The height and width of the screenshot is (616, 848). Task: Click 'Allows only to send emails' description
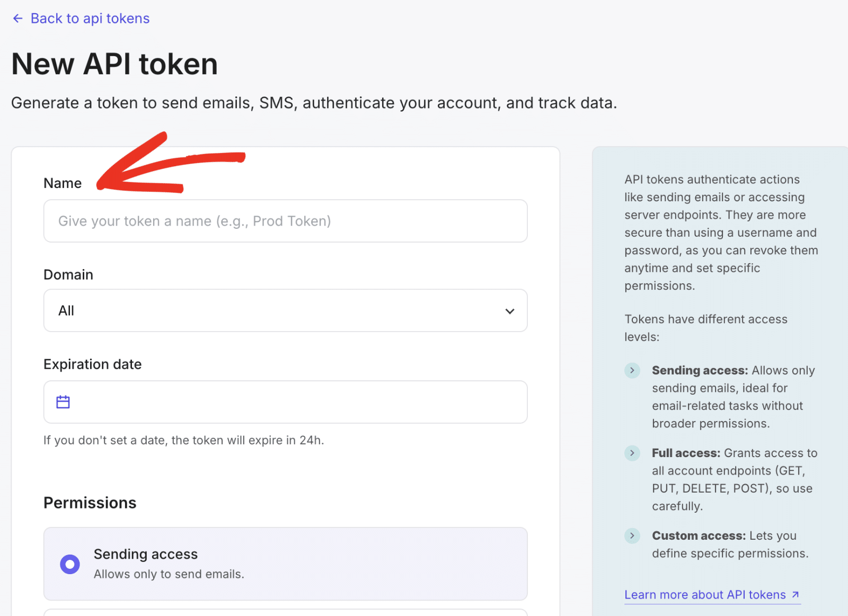point(169,574)
